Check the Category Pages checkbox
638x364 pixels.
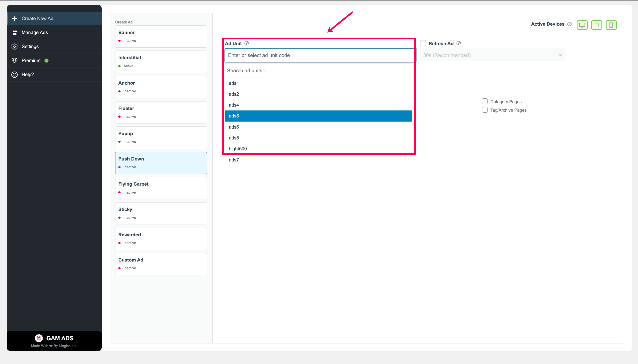point(485,101)
